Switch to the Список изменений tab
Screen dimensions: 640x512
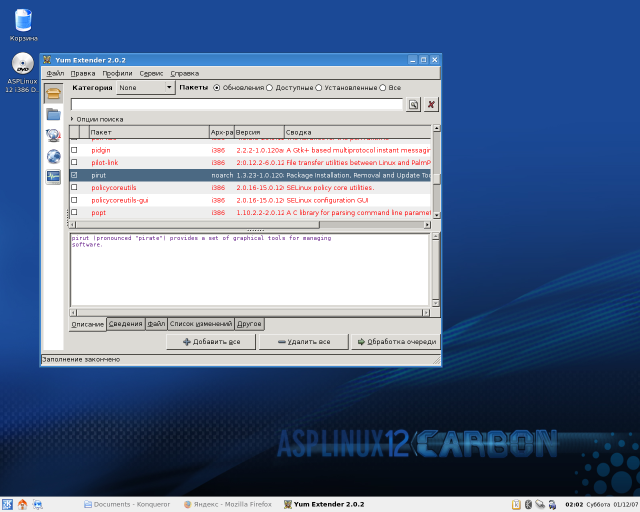[x=201, y=324]
